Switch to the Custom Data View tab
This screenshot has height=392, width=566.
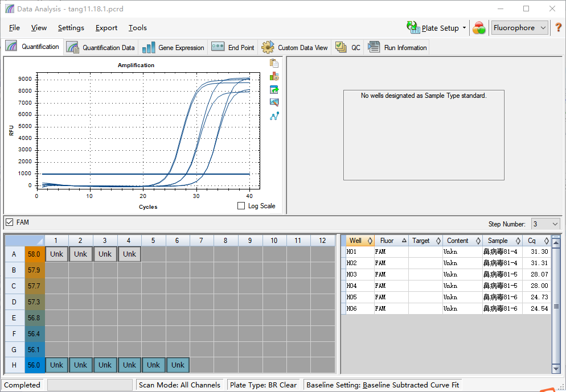click(x=294, y=48)
